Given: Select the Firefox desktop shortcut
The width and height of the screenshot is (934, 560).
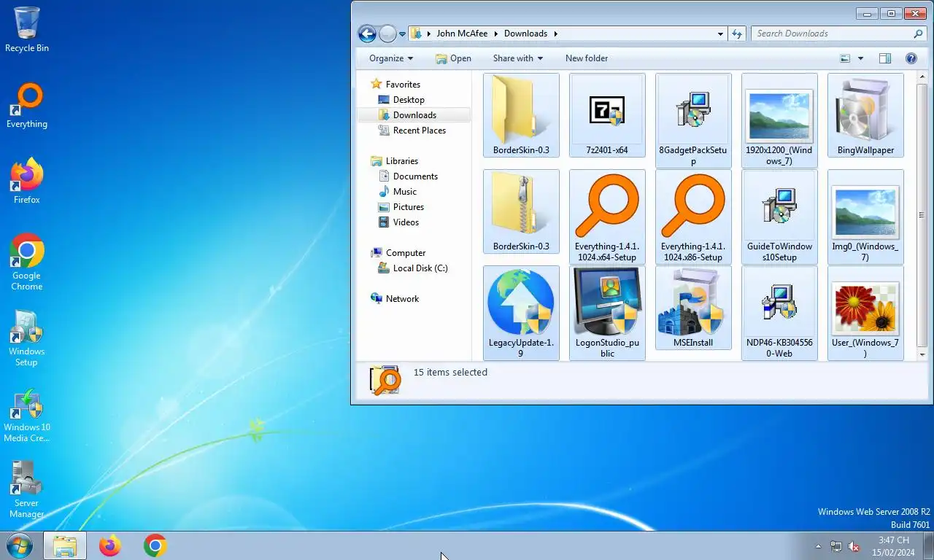Looking at the screenshot, I should tap(27, 182).
